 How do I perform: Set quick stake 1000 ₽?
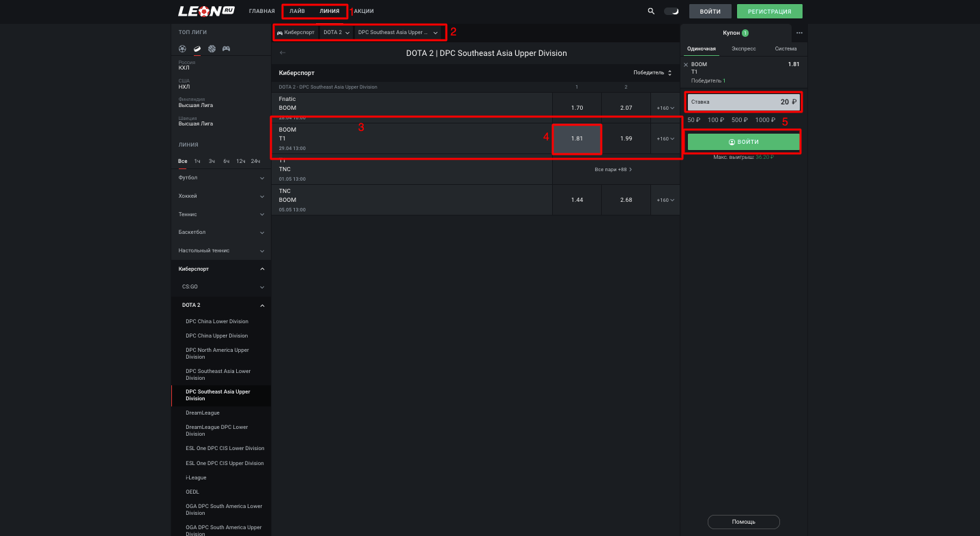pos(765,120)
